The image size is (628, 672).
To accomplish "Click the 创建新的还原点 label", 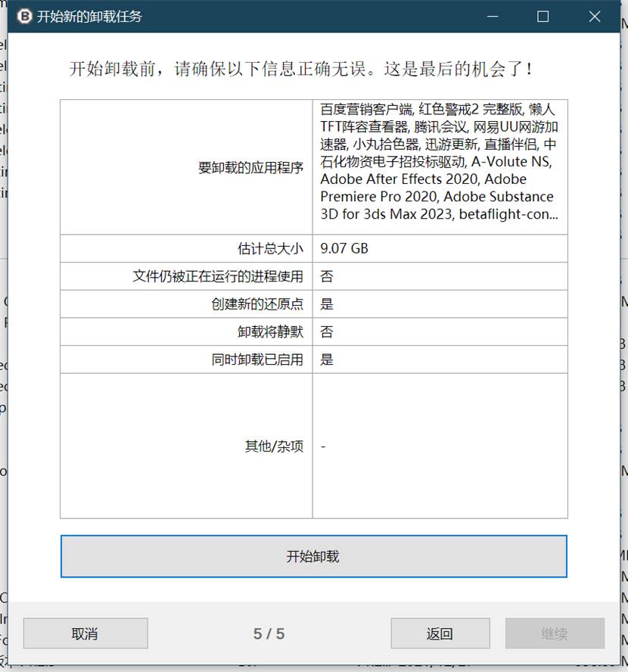I will click(x=257, y=304).
